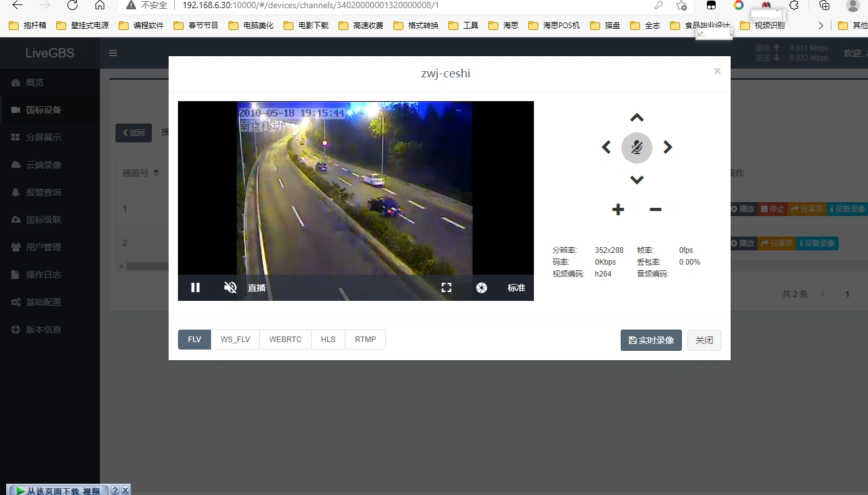This screenshot has width=868, height=495.
Task: Open the 抱杆箱 bookmark folder
Action: tap(28, 26)
